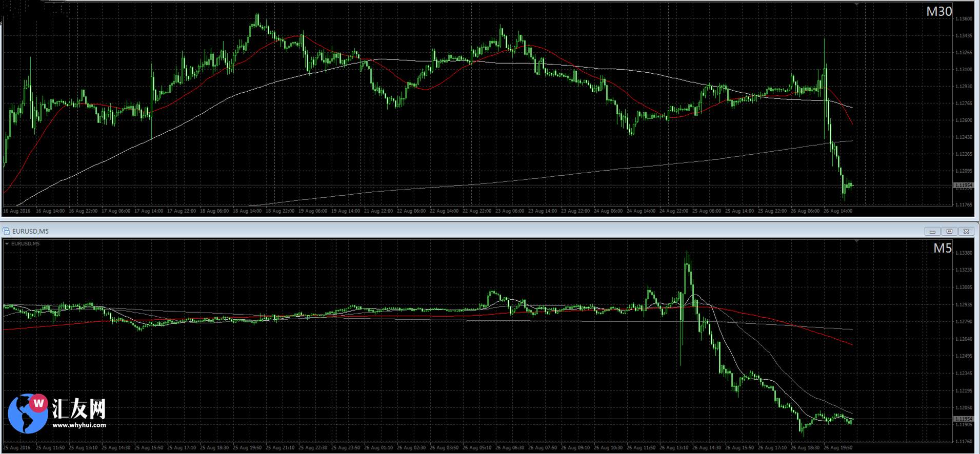Click price level 1.12495 on the price axis
980x454 pixels.
[x=964, y=356]
